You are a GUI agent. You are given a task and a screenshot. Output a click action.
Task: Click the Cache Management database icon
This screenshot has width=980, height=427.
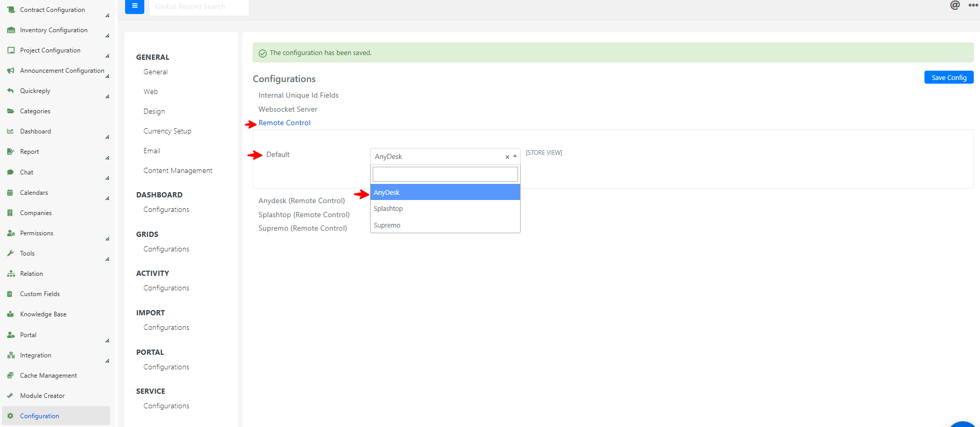(10, 376)
